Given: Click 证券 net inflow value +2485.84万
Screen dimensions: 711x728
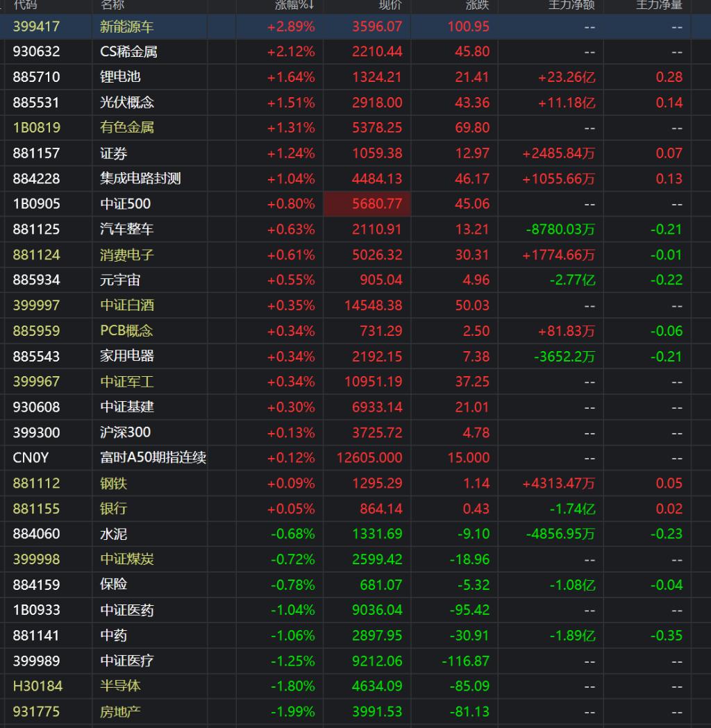Looking at the screenshot, I should 558,153.
